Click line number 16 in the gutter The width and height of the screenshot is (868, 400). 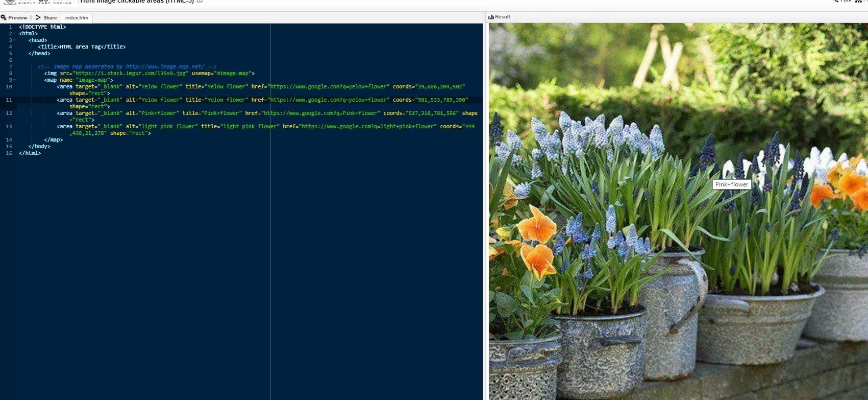click(9, 153)
